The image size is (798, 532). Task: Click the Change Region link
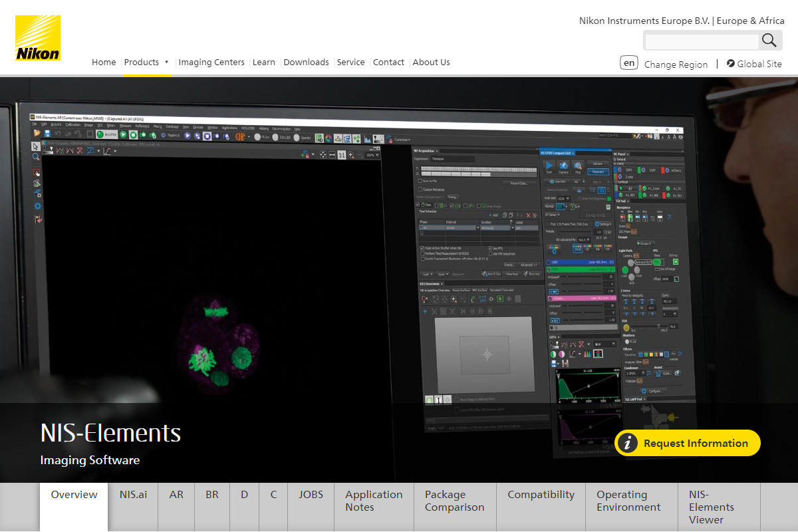click(x=676, y=65)
